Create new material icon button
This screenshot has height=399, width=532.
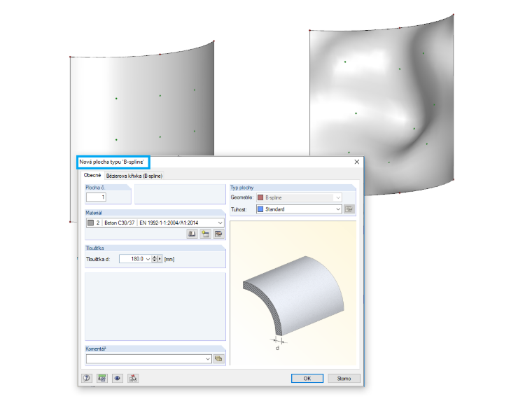(205, 234)
